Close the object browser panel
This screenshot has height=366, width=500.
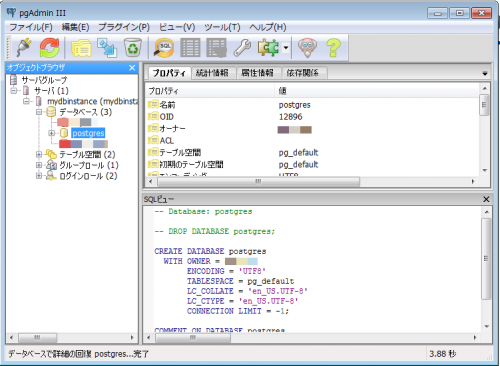click(132, 68)
